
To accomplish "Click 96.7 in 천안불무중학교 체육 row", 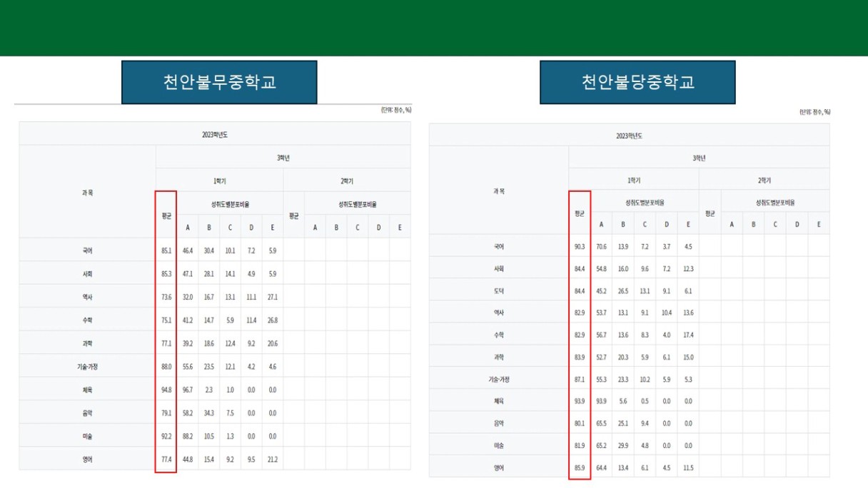I will click(188, 390).
